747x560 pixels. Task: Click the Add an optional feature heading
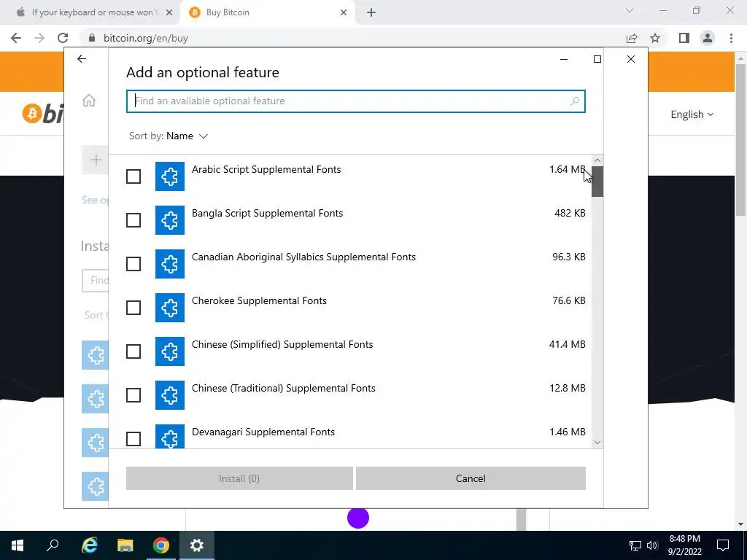click(203, 73)
